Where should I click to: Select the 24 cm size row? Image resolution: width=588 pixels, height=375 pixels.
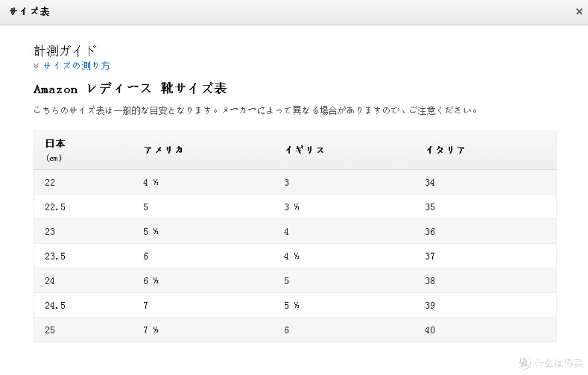[x=295, y=280]
